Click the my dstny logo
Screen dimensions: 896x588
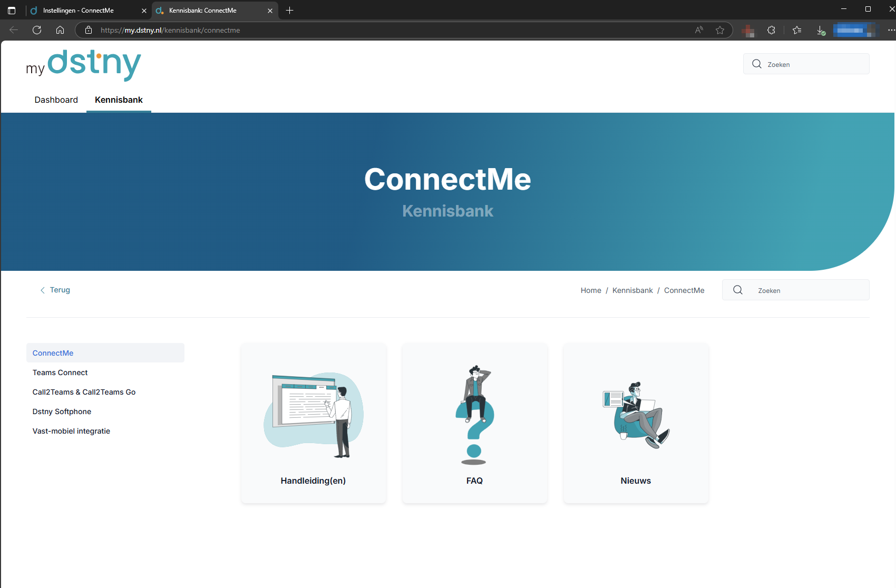(84, 64)
